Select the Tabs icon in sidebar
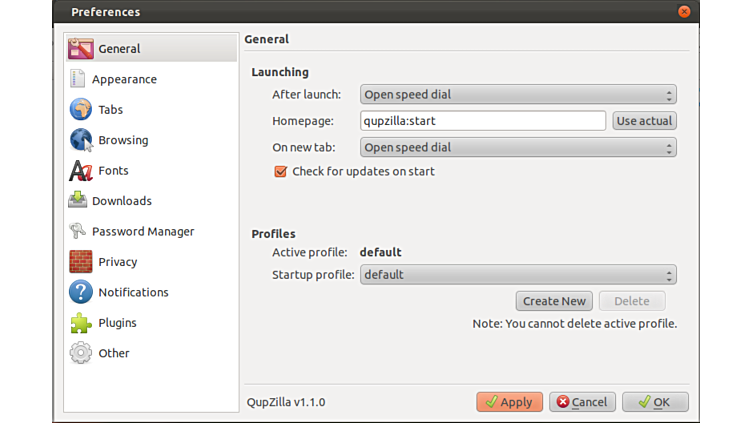Image resolution: width=752 pixels, height=423 pixels. 81,110
